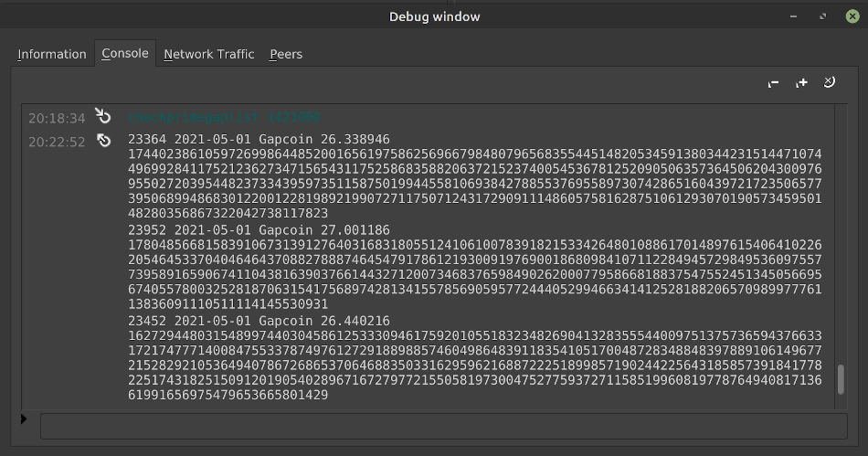Select the Console tab

125,53
